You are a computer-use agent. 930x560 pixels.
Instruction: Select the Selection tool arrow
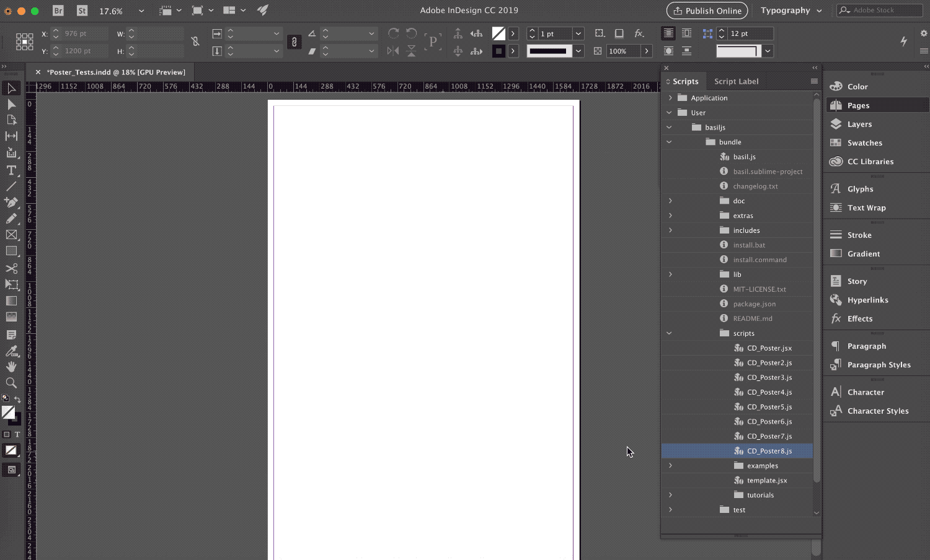click(x=11, y=88)
